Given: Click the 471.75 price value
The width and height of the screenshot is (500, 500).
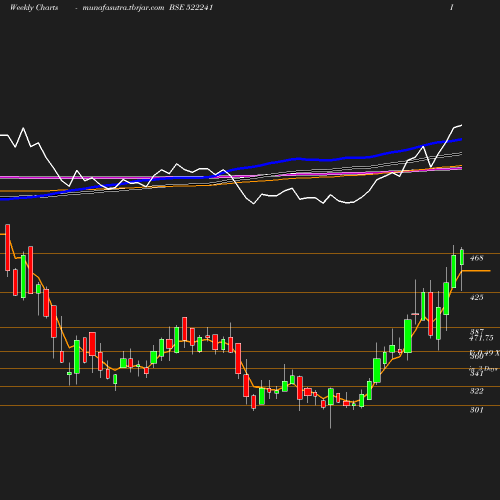Looking at the screenshot, I should [481, 338].
